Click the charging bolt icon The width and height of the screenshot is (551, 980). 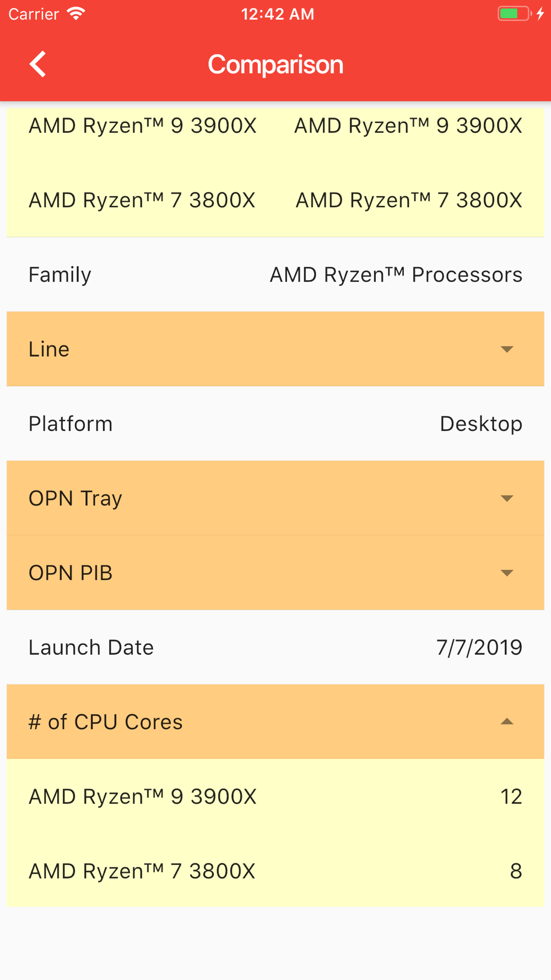click(541, 14)
